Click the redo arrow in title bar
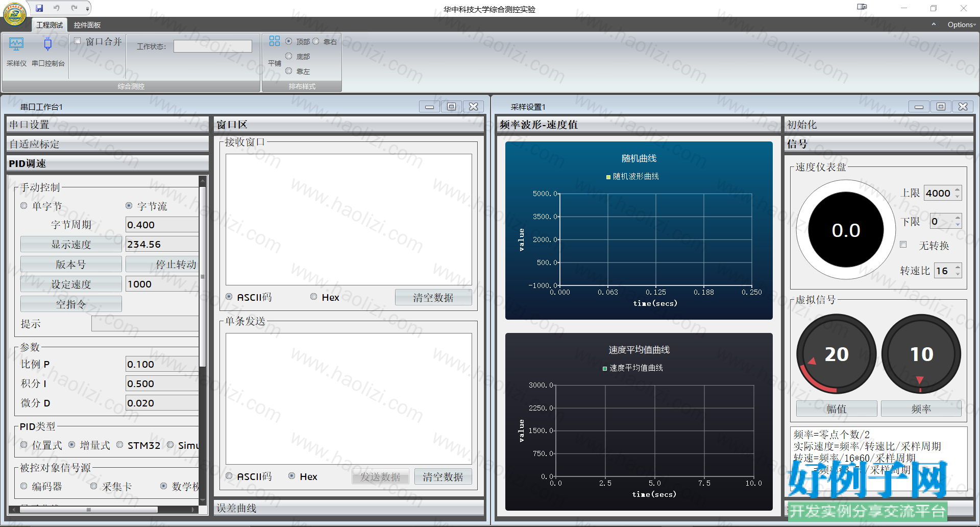Screen dimensions: 980x527 (x=74, y=8)
